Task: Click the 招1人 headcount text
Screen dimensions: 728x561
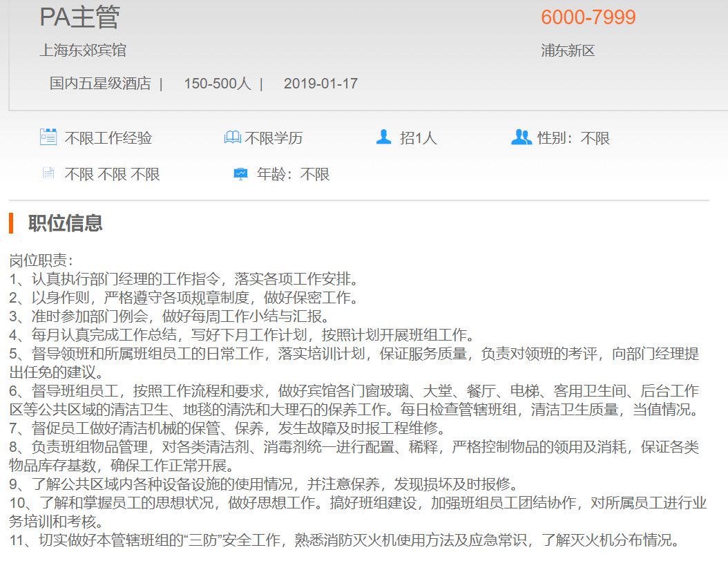Action: tap(419, 138)
